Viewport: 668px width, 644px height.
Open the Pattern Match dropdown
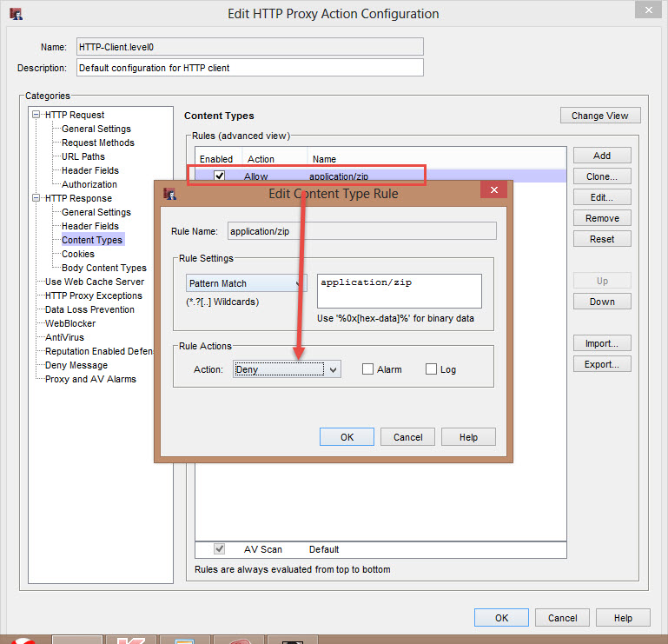point(247,283)
